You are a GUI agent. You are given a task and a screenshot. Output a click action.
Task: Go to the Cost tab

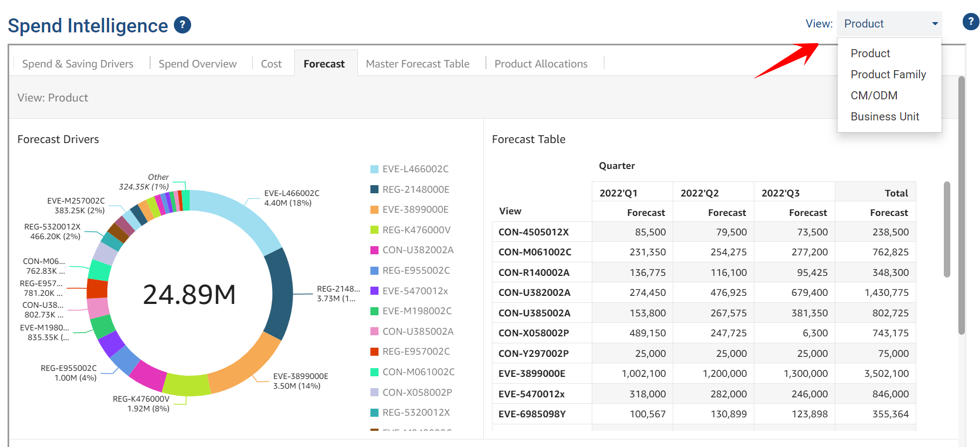pos(271,64)
